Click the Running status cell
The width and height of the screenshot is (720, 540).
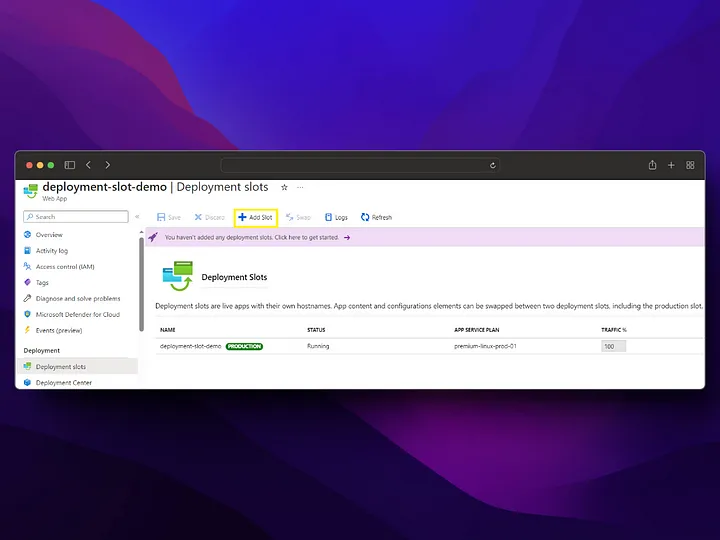(x=318, y=346)
